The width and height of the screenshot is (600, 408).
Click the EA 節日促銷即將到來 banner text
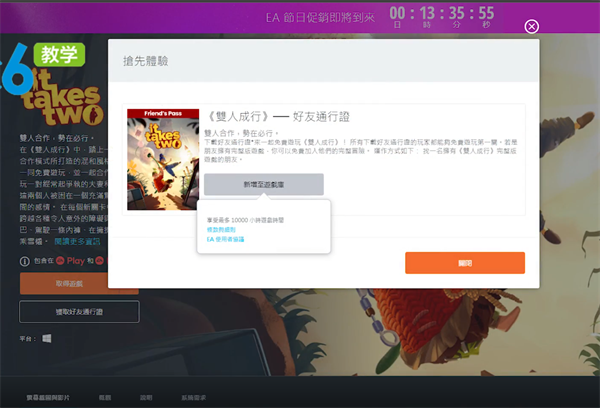320,18
